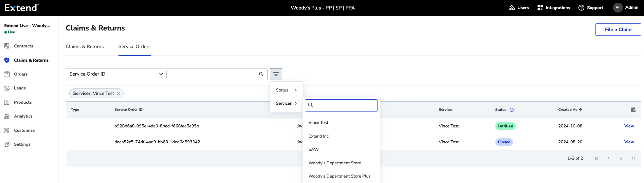Open the Integrations page
Image resolution: width=644 pixels, height=183 pixels.
[x=554, y=8]
